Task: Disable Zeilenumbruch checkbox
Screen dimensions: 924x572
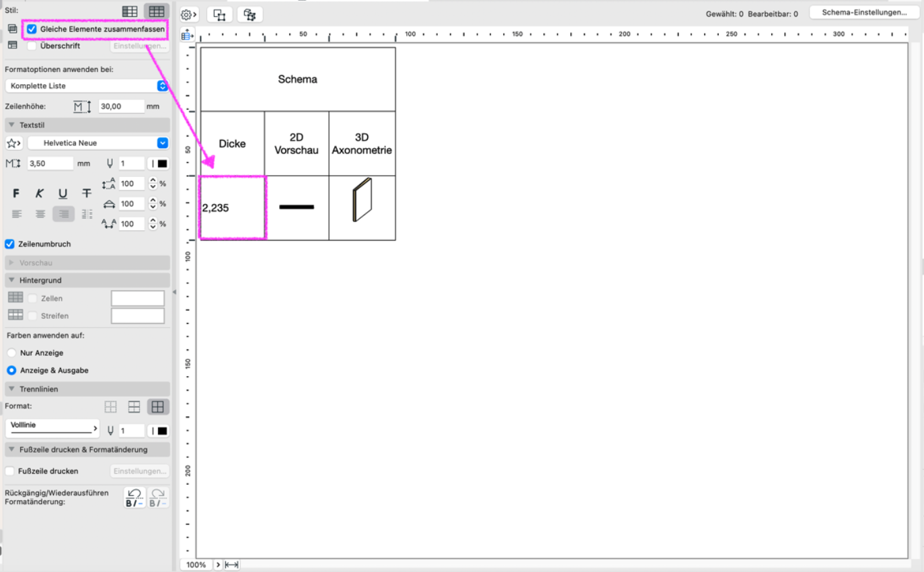Action: [x=9, y=244]
